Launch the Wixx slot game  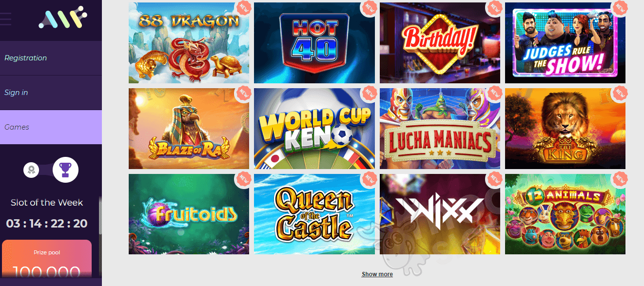(440, 214)
